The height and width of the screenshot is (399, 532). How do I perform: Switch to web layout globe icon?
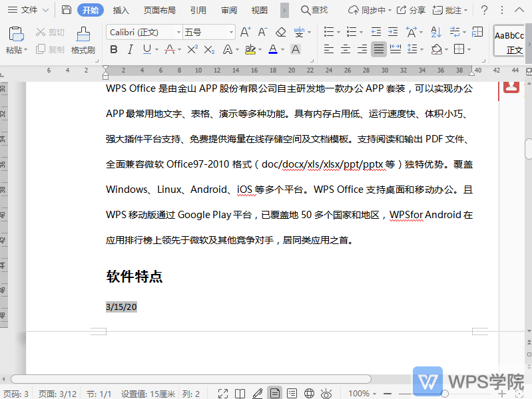309,394
